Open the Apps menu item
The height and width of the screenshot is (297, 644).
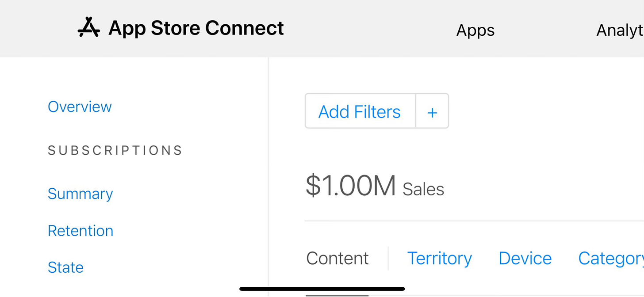pos(475,30)
